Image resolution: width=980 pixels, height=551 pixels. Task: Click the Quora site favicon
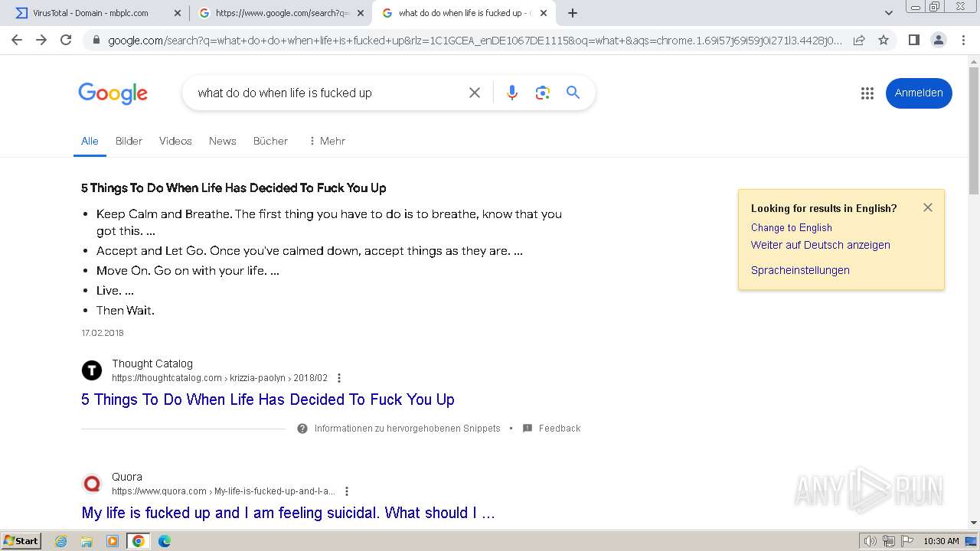click(x=92, y=484)
